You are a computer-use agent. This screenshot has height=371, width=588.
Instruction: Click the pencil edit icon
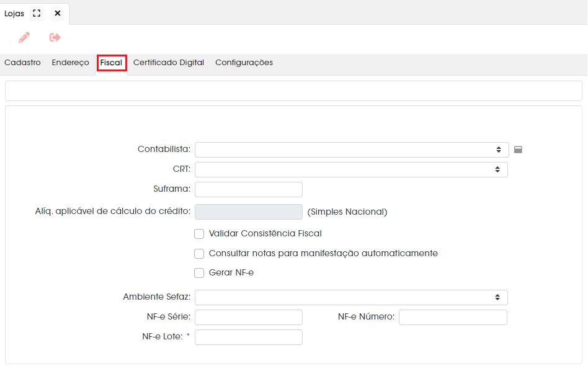click(24, 37)
